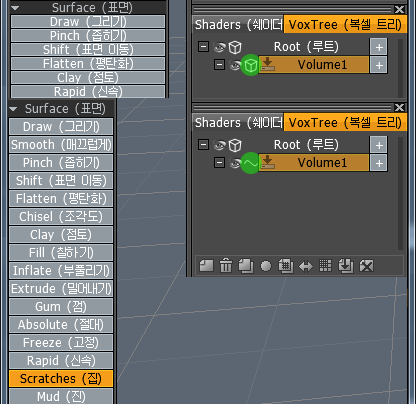Click the download-arrow icon in VoxTree toolbar

click(346, 266)
